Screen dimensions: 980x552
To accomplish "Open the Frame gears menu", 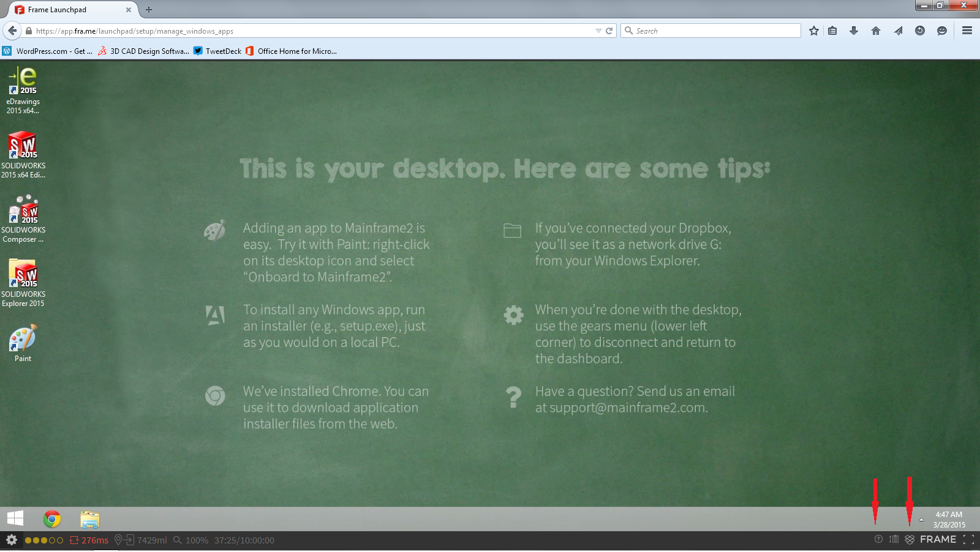I will click(x=12, y=540).
